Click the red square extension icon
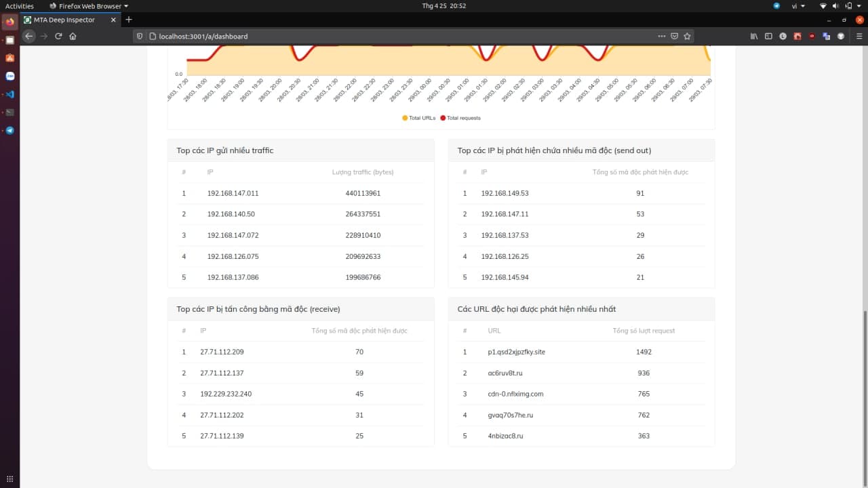Image resolution: width=868 pixels, height=488 pixels. [x=797, y=36]
